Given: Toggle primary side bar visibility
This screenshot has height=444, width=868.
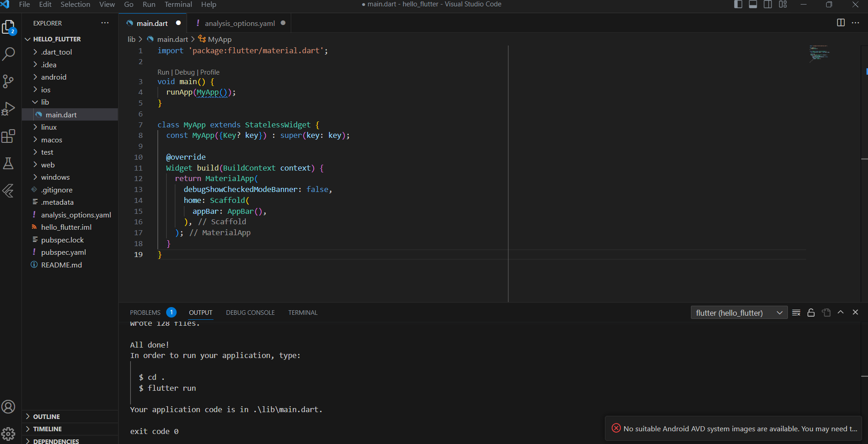Looking at the screenshot, I should (x=738, y=5).
